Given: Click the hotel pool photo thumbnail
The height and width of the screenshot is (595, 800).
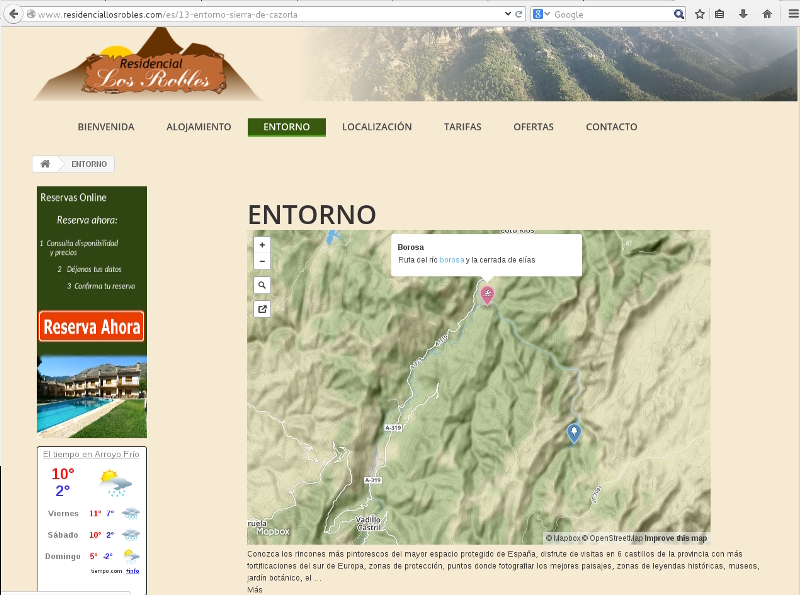Looking at the screenshot, I should [x=92, y=396].
